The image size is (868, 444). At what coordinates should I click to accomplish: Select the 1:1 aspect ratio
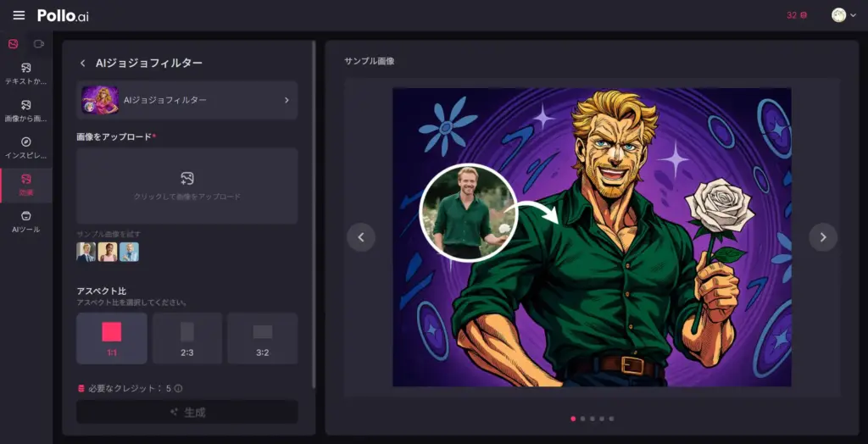click(x=112, y=338)
